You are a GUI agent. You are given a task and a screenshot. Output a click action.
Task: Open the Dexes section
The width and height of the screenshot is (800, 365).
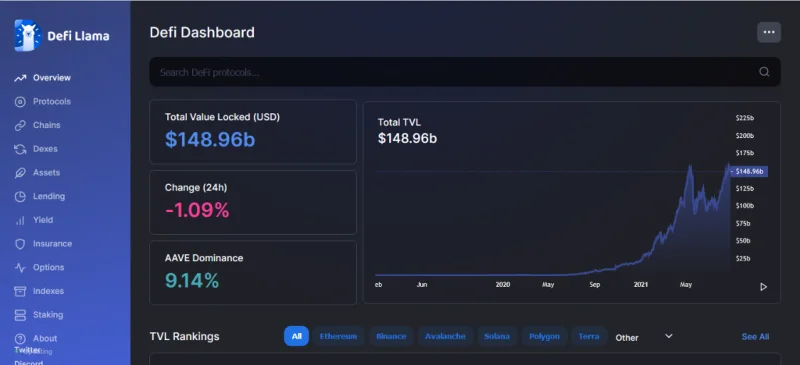pyautogui.click(x=45, y=149)
